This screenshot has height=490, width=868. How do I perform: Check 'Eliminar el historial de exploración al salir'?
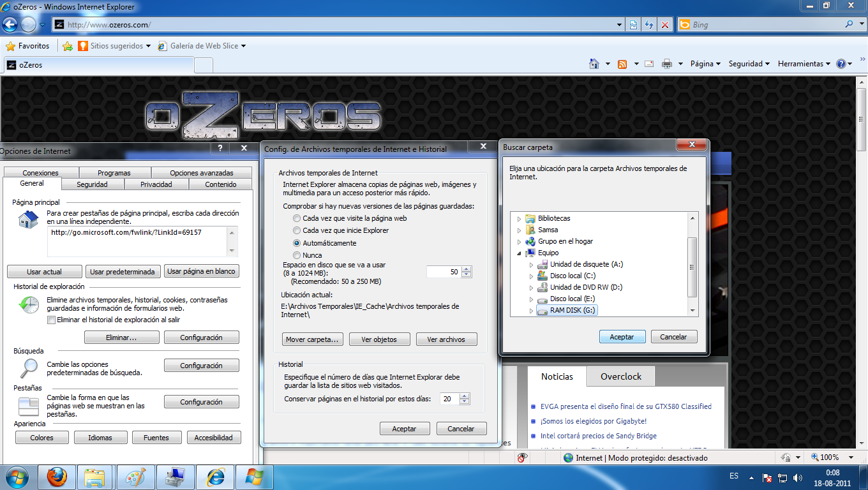[51, 320]
